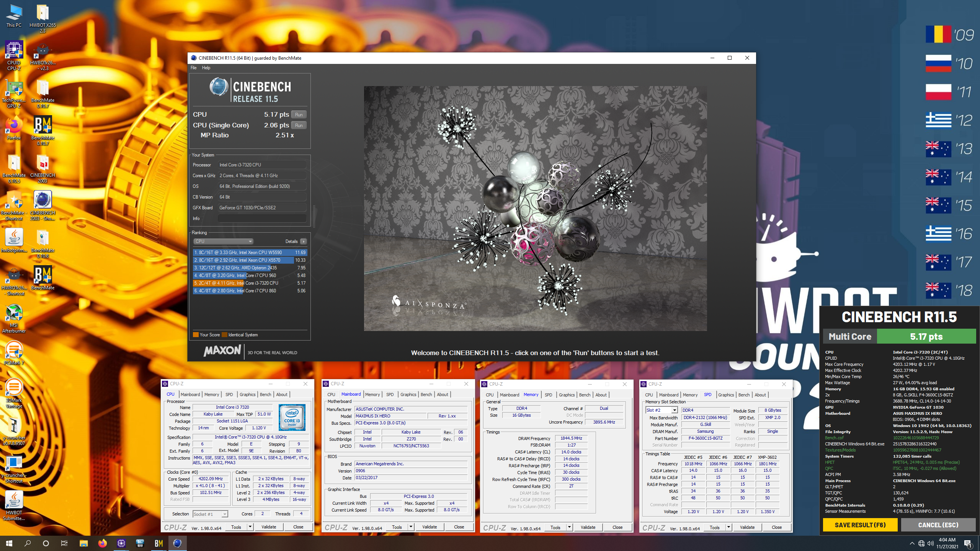Click SAVE RESULT (F6) button
This screenshot has height=551, width=980.
860,525
